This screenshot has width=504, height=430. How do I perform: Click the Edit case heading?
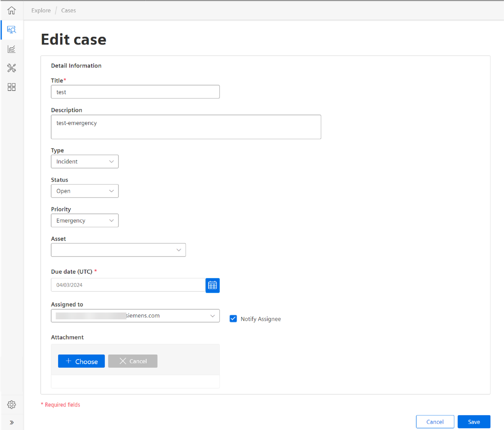click(x=74, y=39)
